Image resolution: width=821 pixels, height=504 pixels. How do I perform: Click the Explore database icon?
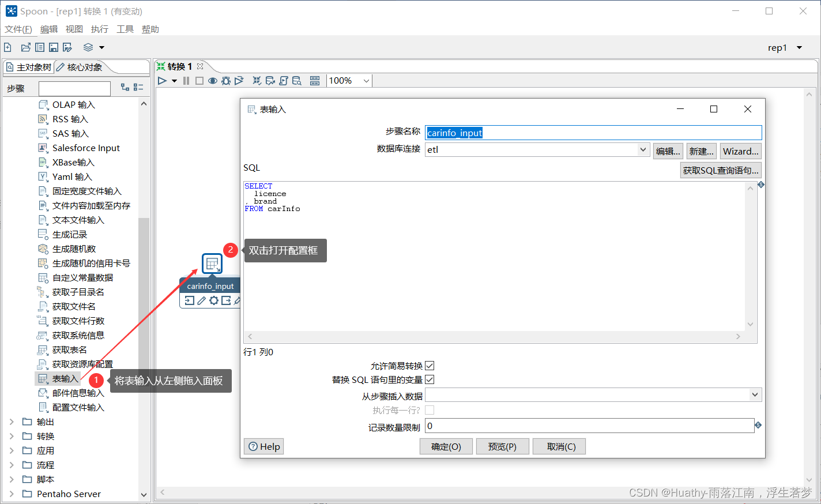(297, 81)
